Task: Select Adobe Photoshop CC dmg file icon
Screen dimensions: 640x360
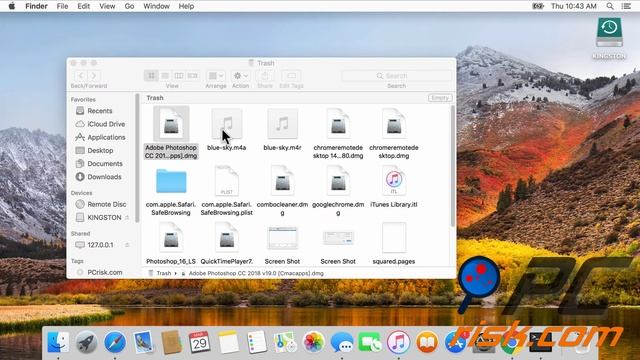Action: click(x=171, y=124)
